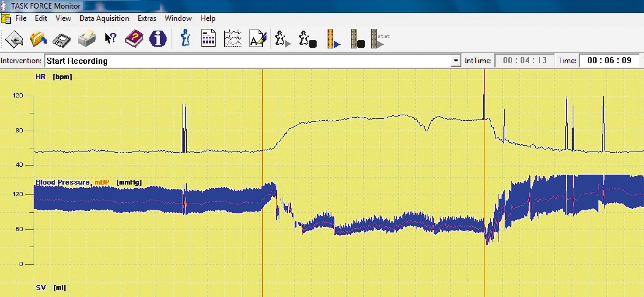Click the blue info circle icon
Screen dimensions: 644x297
[x=158, y=39]
